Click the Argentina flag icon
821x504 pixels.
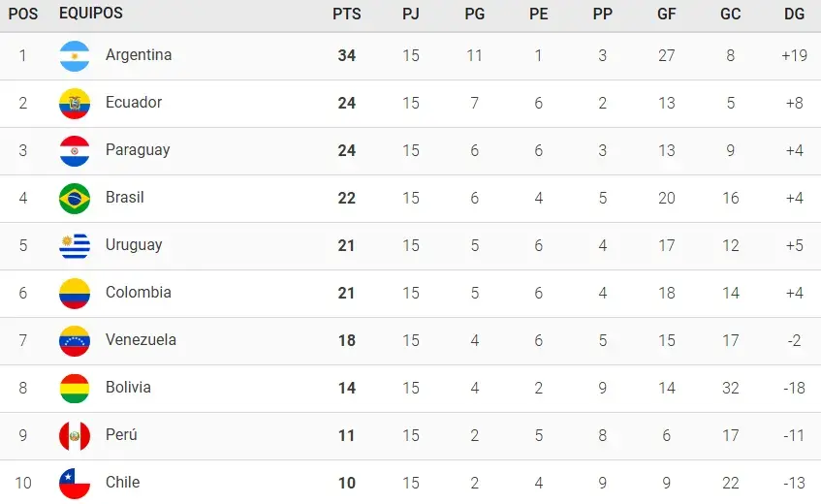75,56
